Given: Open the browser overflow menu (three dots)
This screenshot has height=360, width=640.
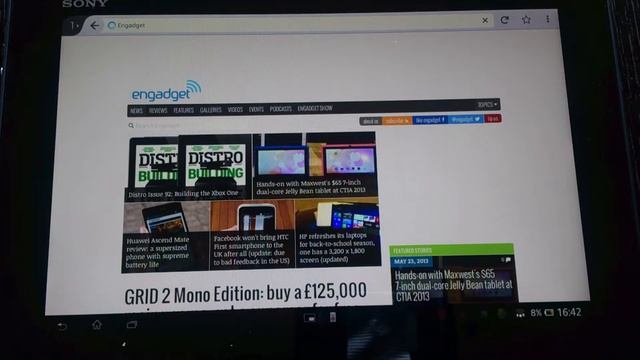Looking at the screenshot, I should pos(548,19).
